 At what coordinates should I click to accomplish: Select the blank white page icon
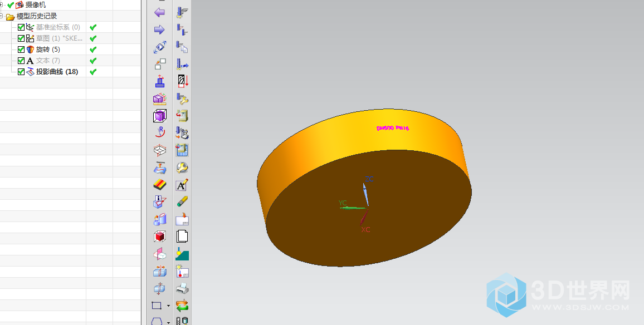[182, 237]
